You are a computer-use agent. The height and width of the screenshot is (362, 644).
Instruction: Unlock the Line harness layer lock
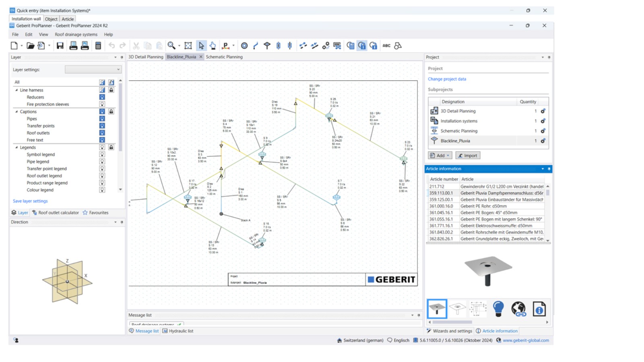[x=111, y=90]
